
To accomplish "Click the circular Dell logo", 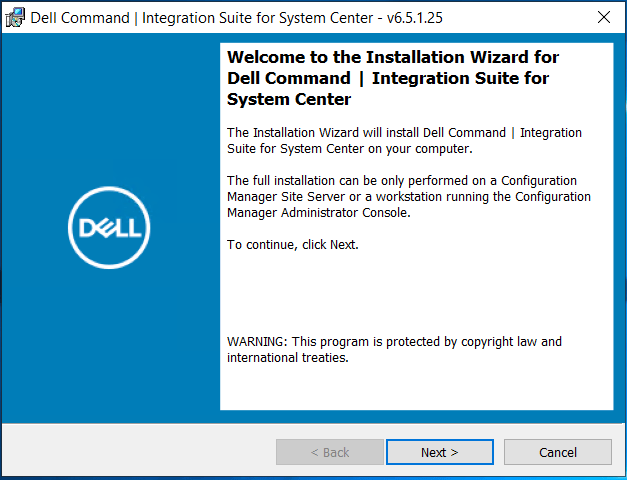I will tap(110, 228).
